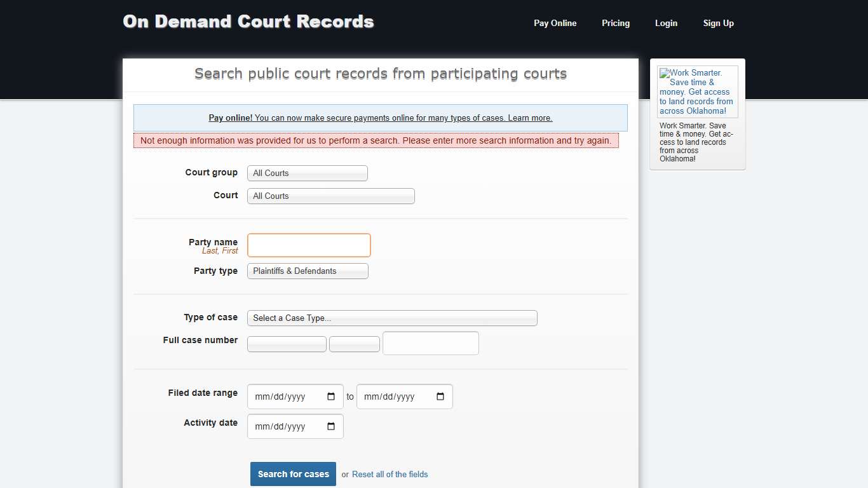Screen dimensions: 868x488
Task: Open the Pay Online menu item
Action: coord(555,23)
